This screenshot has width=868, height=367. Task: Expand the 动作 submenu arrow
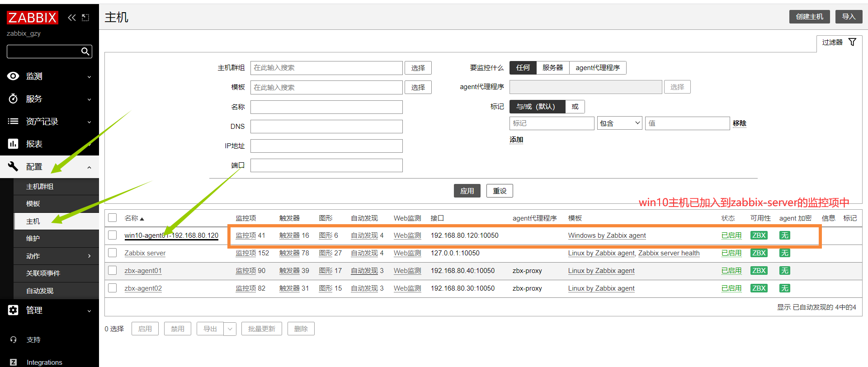click(x=89, y=256)
